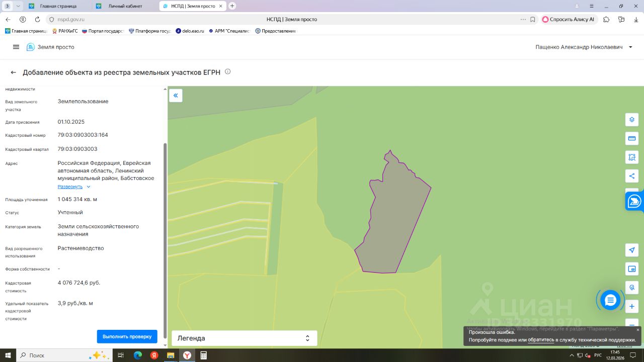
Task: Expand the tab group list chevron
Action: point(19,6)
